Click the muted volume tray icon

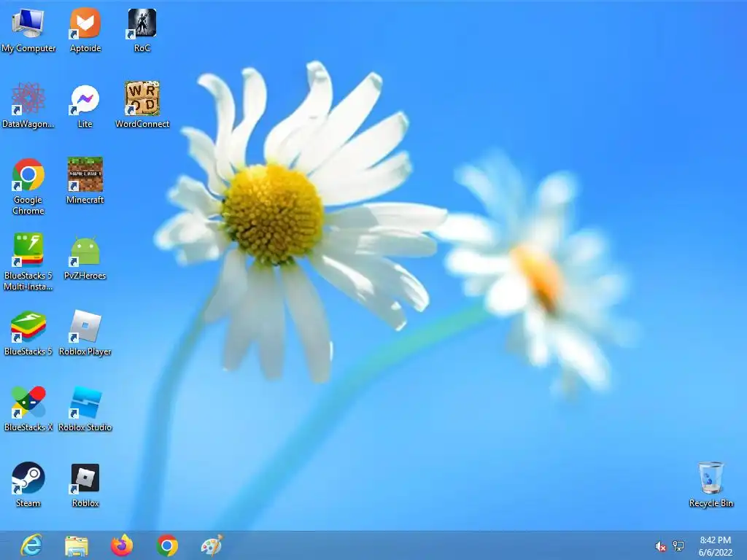660,546
